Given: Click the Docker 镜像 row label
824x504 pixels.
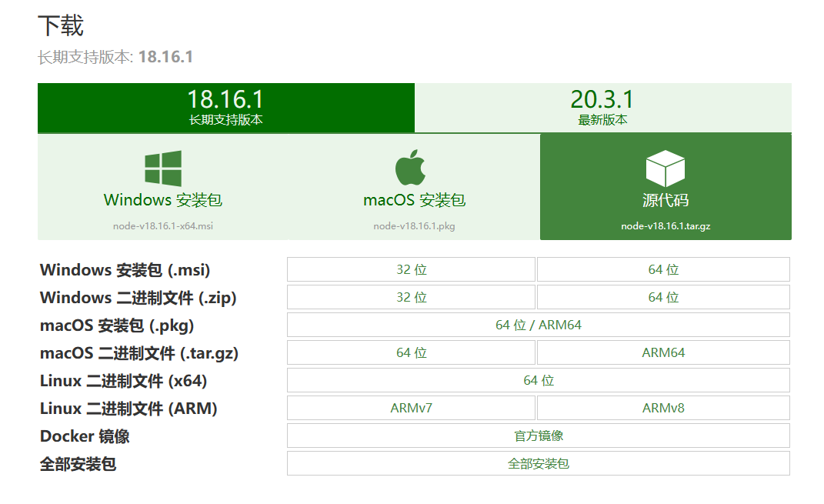Looking at the screenshot, I should [x=85, y=437].
